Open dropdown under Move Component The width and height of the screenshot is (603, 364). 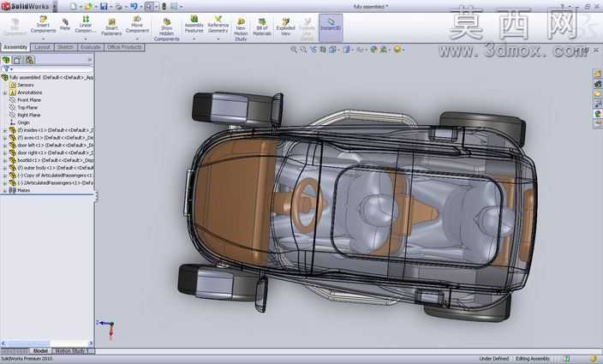[x=137, y=39]
